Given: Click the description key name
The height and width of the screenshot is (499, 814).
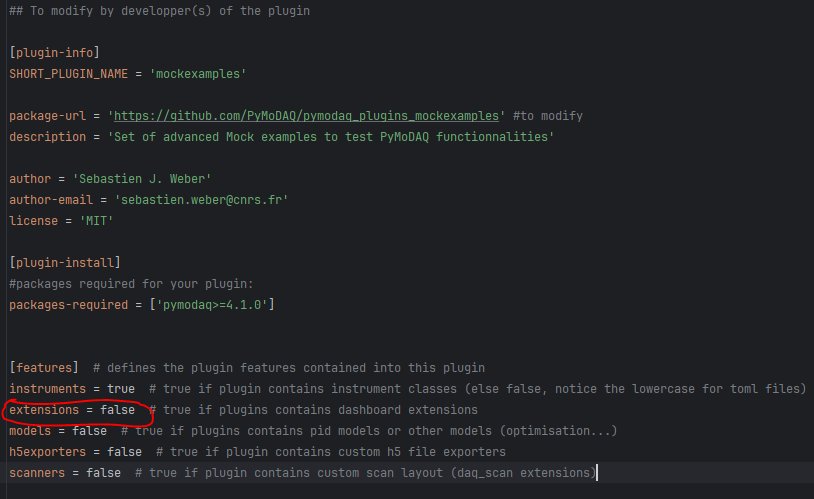Looking at the screenshot, I should point(48,137).
